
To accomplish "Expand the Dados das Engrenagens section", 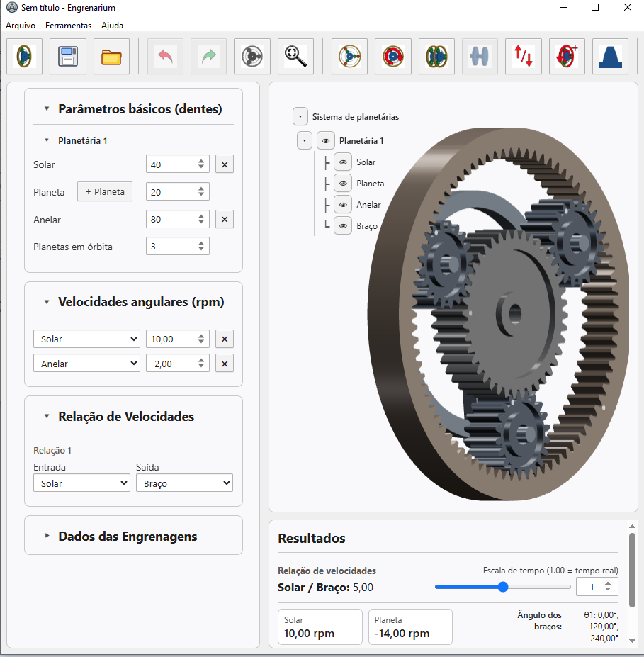I will coord(47,536).
